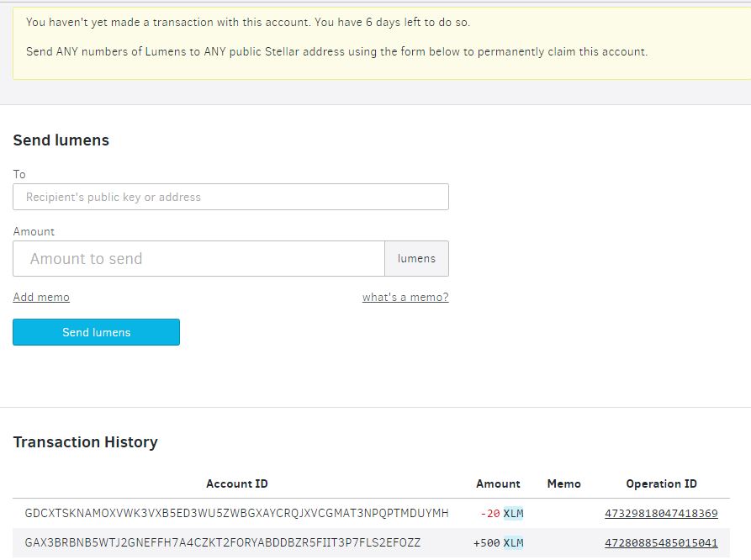
Task: Focus the Amount to send input
Action: coord(198,259)
